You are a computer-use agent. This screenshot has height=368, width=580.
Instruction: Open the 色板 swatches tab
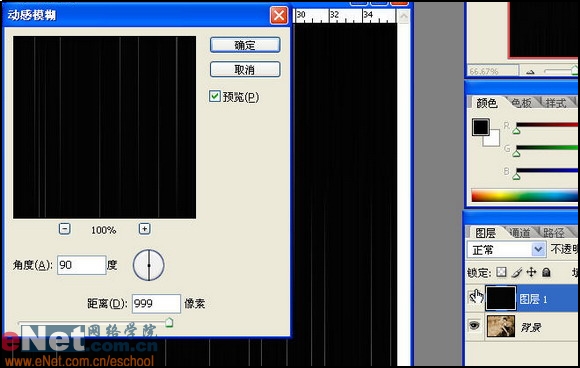[521, 103]
